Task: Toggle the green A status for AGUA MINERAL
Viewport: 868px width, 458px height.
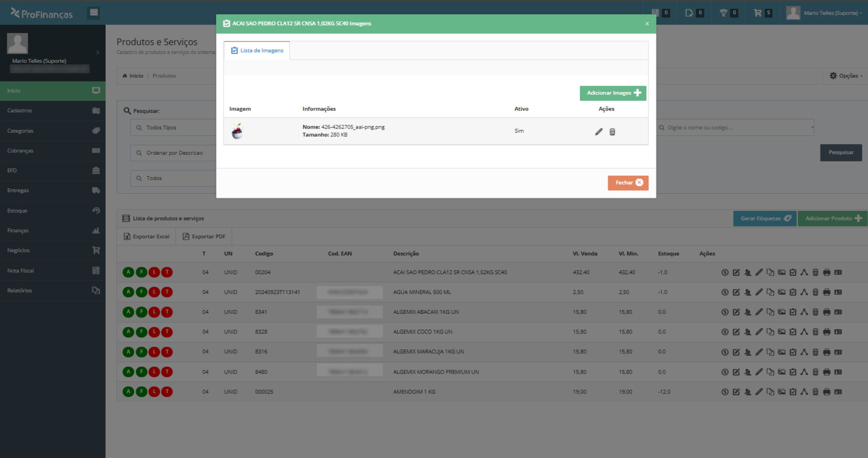Action: point(128,292)
